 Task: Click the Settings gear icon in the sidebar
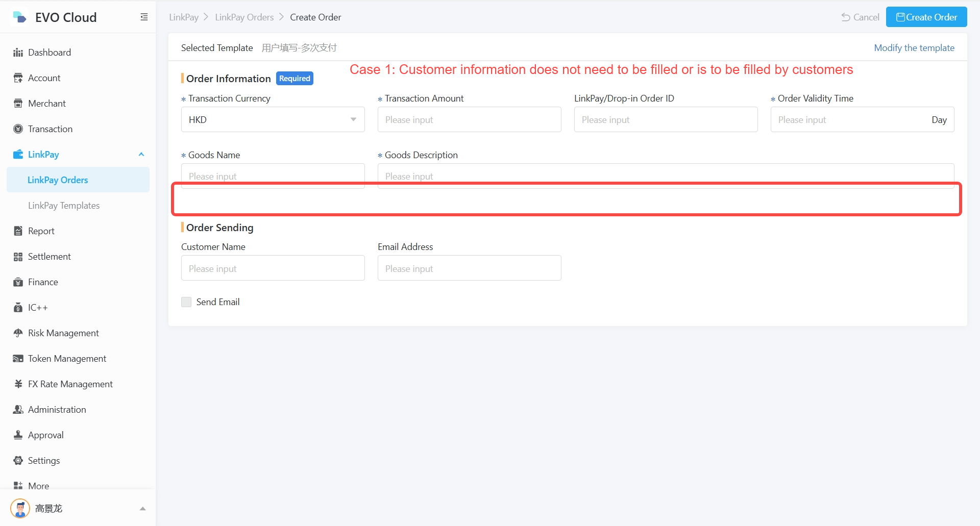coord(18,461)
